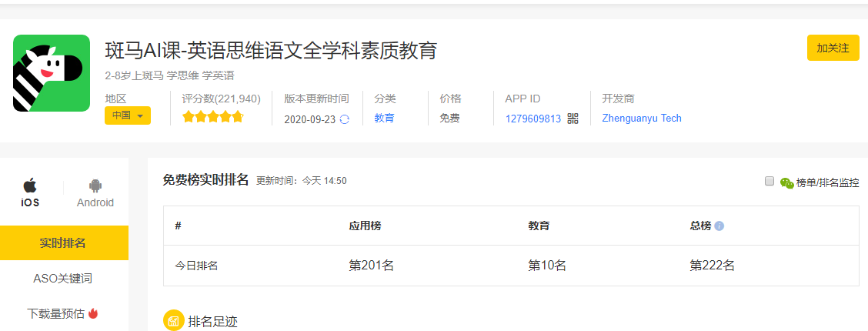The width and height of the screenshot is (868, 331).
Task: Click the five-star rating display
Action: (x=213, y=117)
